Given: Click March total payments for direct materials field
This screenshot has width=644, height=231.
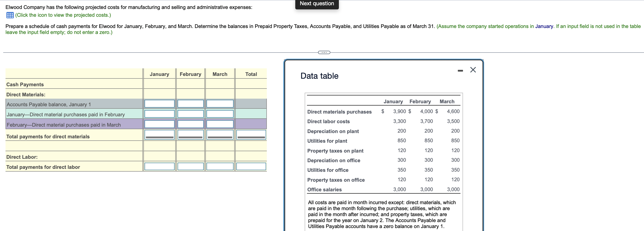Looking at the screenshot, I should coord(220,135).
